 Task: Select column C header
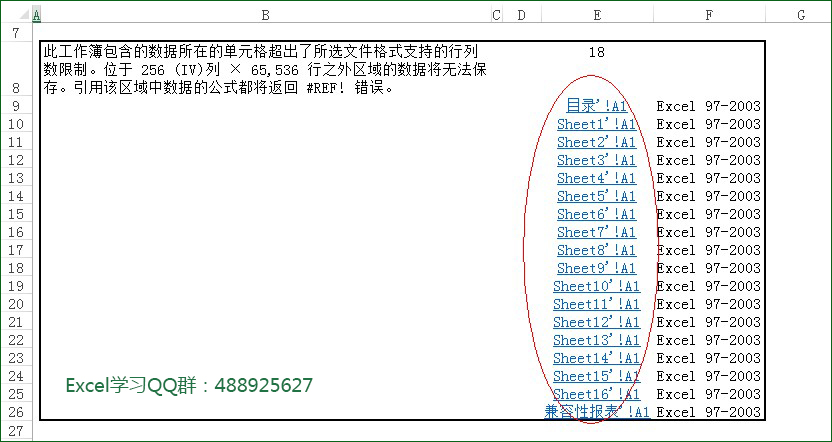point(496,16)
